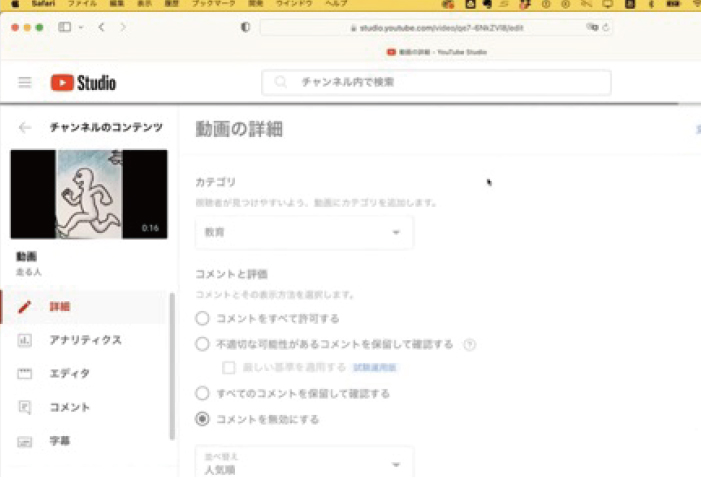Open the カテゴリ 教育 dropdown
701x480 pixels.
point(304,232)
